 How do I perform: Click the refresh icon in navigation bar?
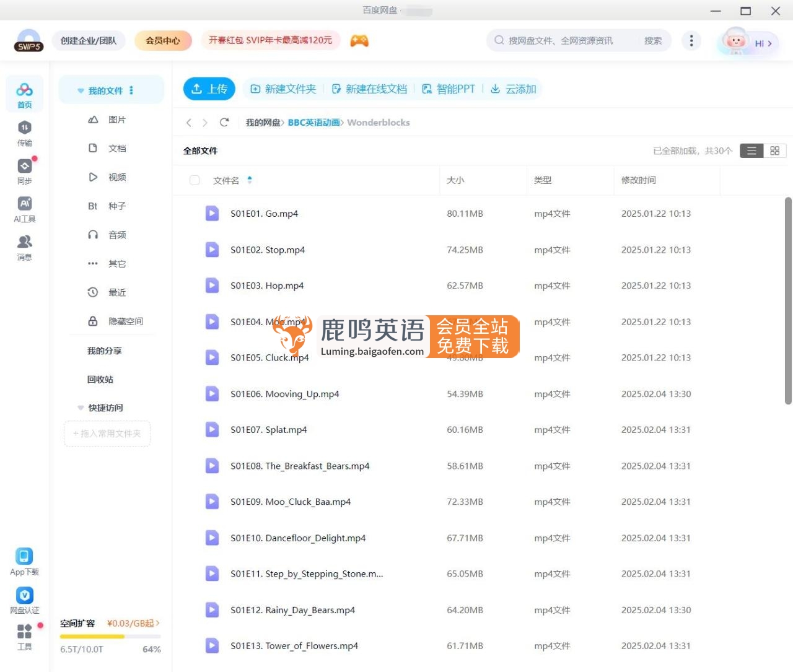pyautogui.click(x=224, y=123)
